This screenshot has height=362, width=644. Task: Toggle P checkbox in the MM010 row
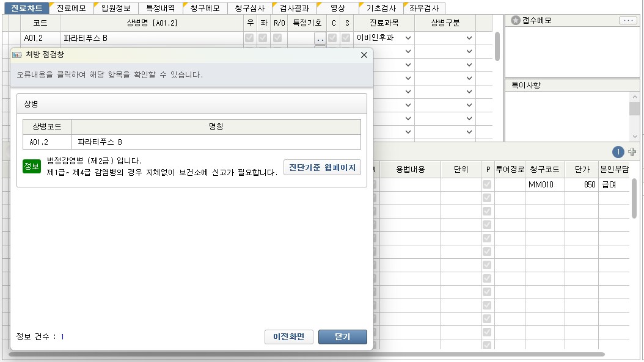tap(487, 184)
